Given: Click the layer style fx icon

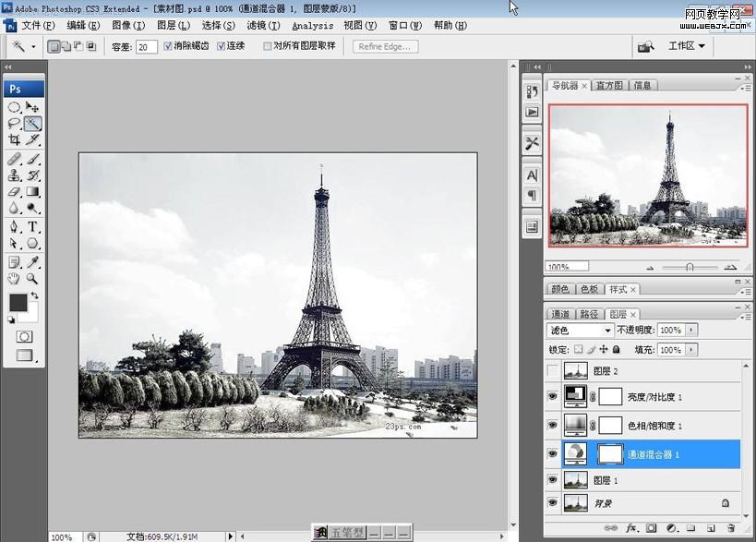Looking at the screenshot, I should tap(632, 528).
